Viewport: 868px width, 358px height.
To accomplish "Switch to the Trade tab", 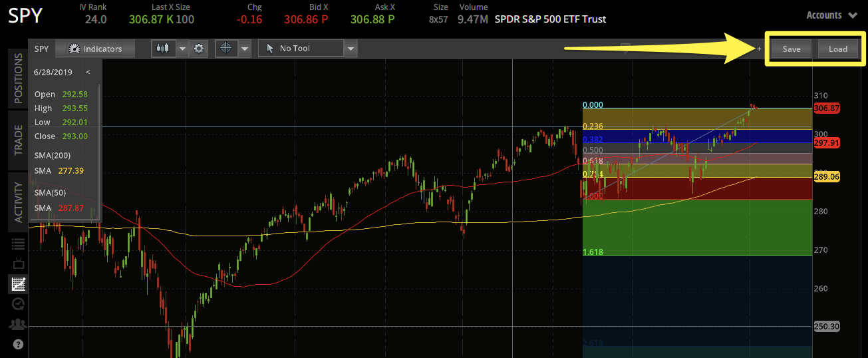I will (x=19, y=140).
